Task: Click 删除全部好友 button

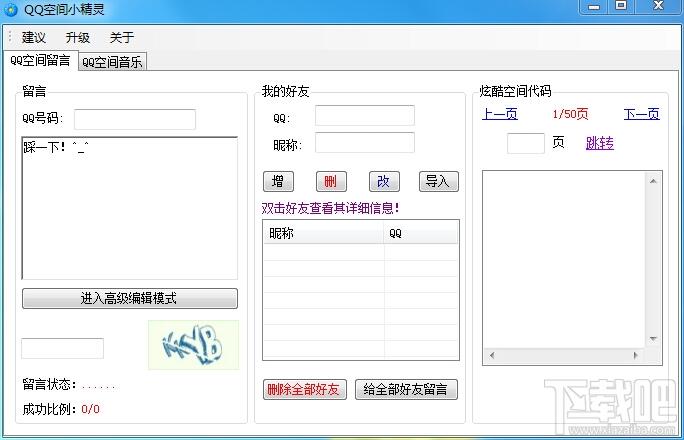Action: 304,389
